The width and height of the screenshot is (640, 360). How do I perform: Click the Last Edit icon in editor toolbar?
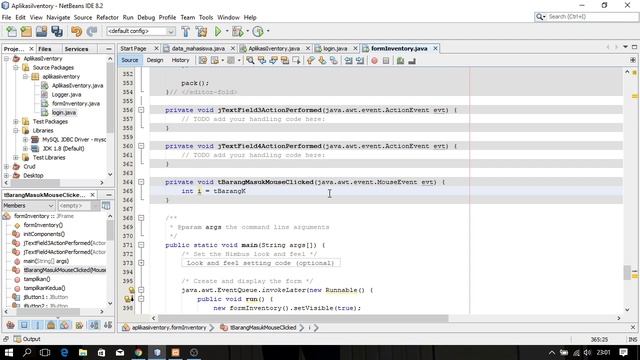click(x=203, y=60)
